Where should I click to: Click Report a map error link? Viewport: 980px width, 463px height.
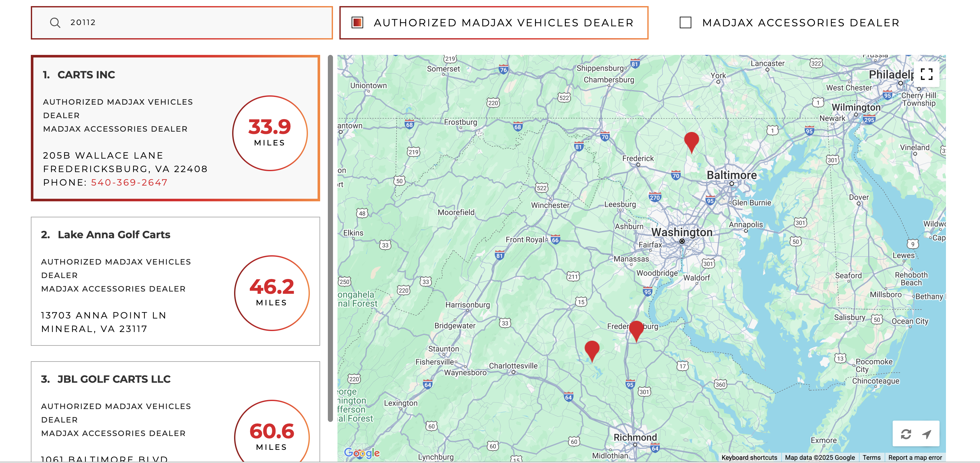[915, 457]
